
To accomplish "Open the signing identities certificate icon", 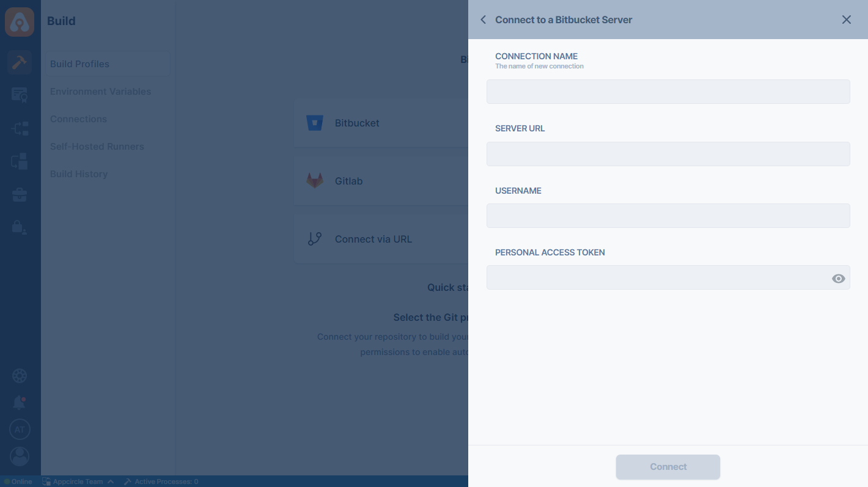I will tap(20, 95).
